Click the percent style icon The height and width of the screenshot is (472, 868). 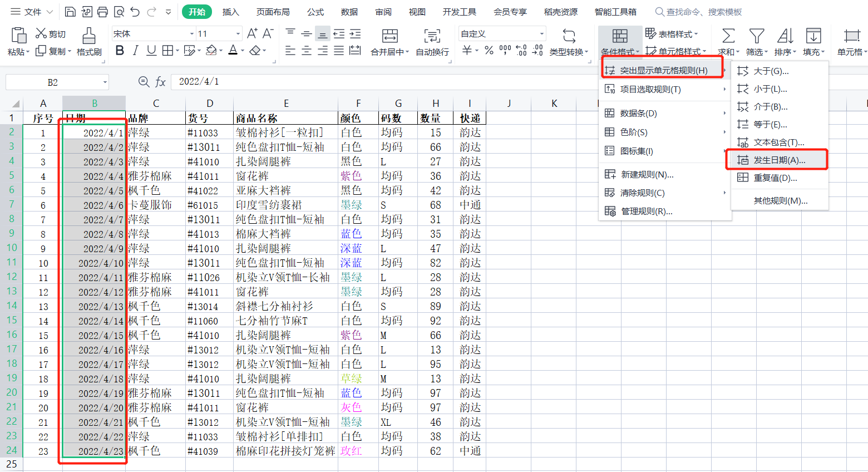(x=489, y=51)
